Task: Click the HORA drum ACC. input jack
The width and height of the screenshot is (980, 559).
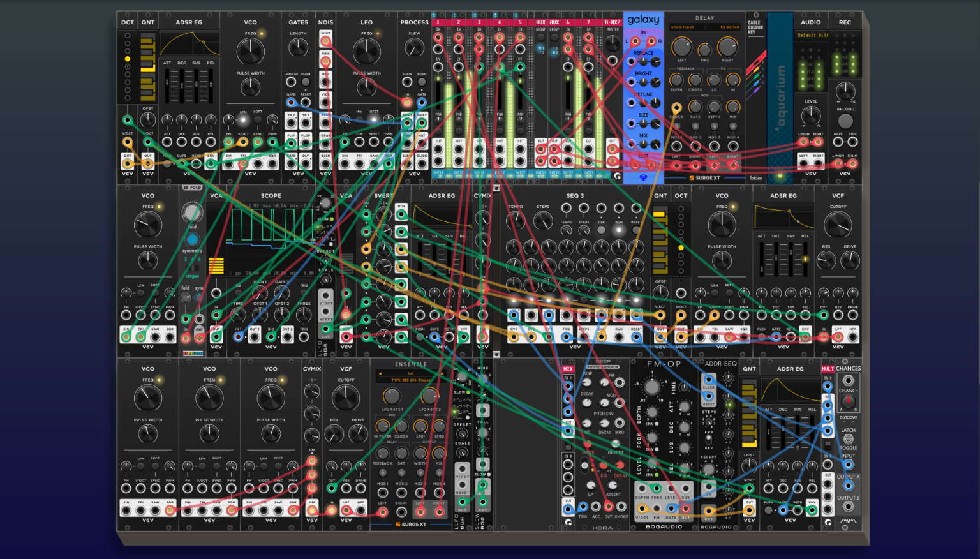Action: (x=596, y=507)
